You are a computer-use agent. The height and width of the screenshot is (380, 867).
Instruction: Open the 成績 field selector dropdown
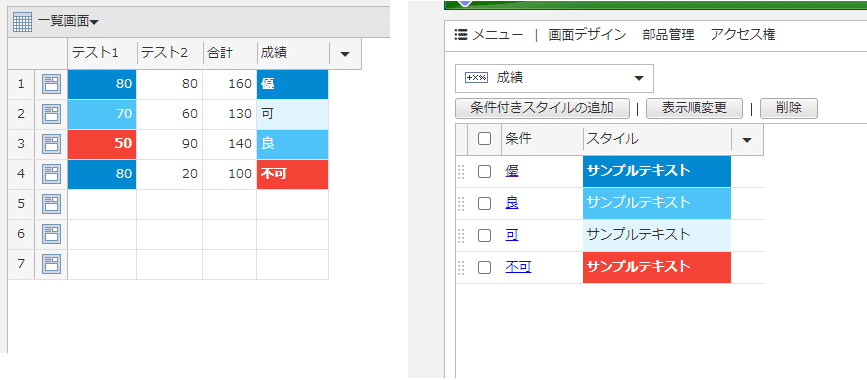[x=554, y=78]
